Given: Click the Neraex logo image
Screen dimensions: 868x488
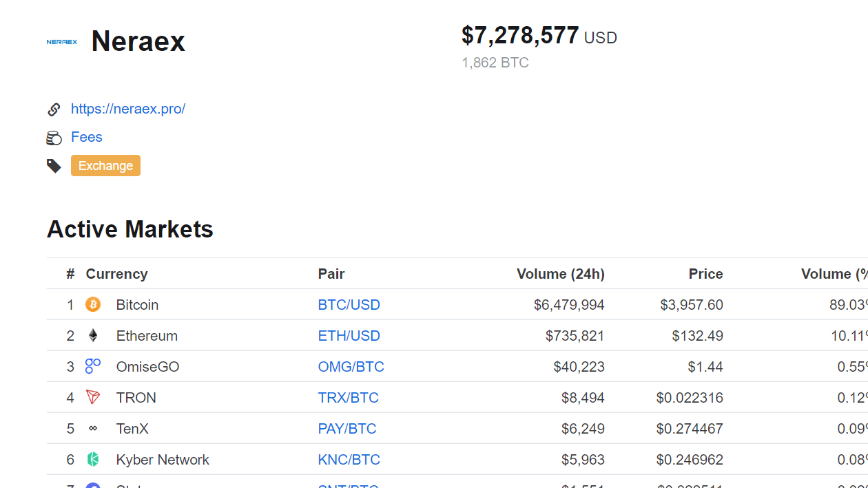Looking at the screenshot, I should click(x=62, y=42).
